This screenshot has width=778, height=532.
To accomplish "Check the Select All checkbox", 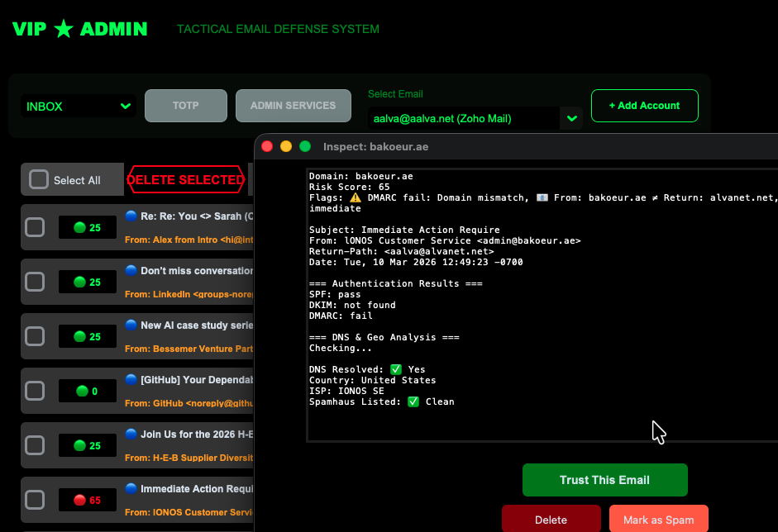I will (x=39, y=179).
